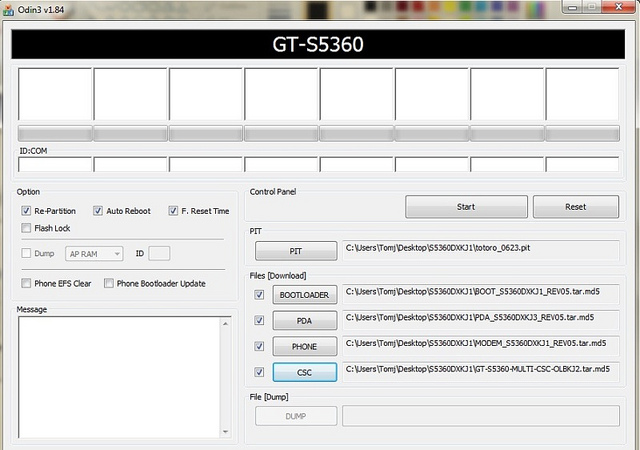
Task: Click the Odin3 app icon in title bar
Action: 8,10
